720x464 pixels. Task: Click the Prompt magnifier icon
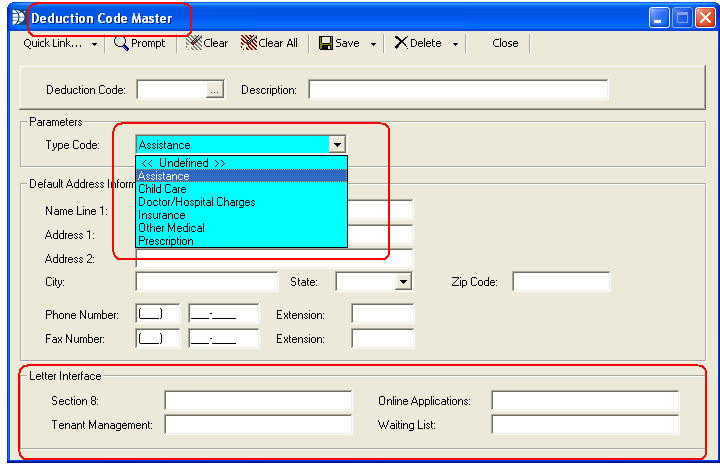(121, 43)
